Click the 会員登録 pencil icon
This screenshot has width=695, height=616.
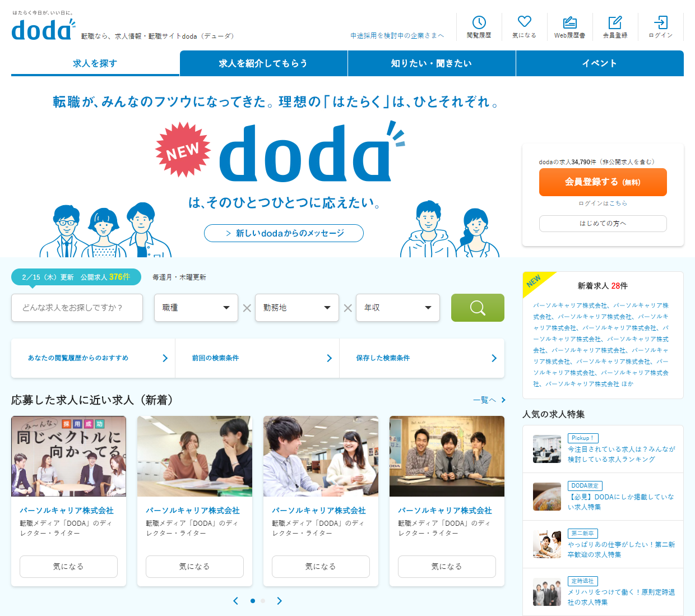click(x=615, y=22)
